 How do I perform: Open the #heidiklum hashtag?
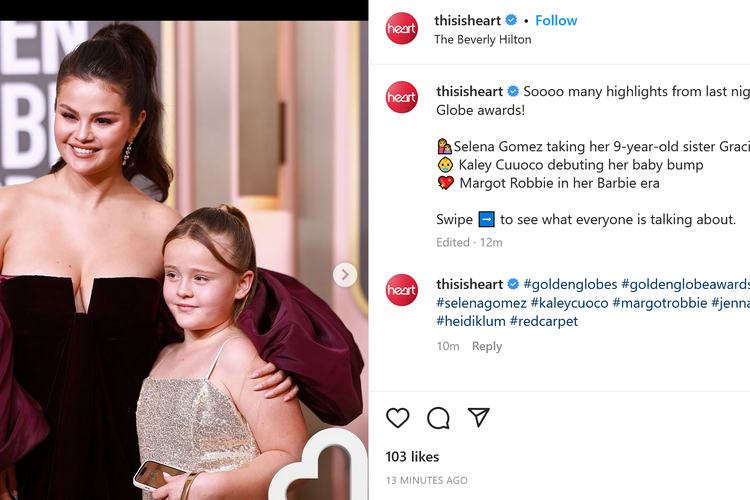tap(471, 321)
